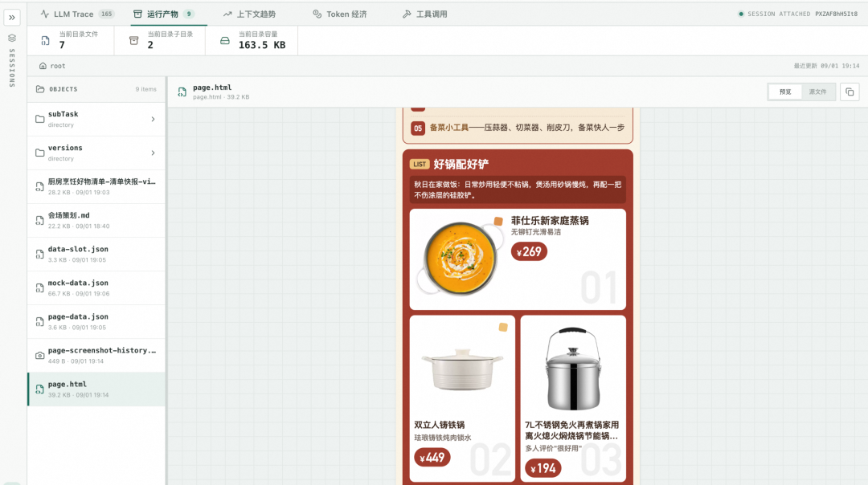
Task: Click the SESSION ATTACHED status indicator
Action: (x=775, y=14)
